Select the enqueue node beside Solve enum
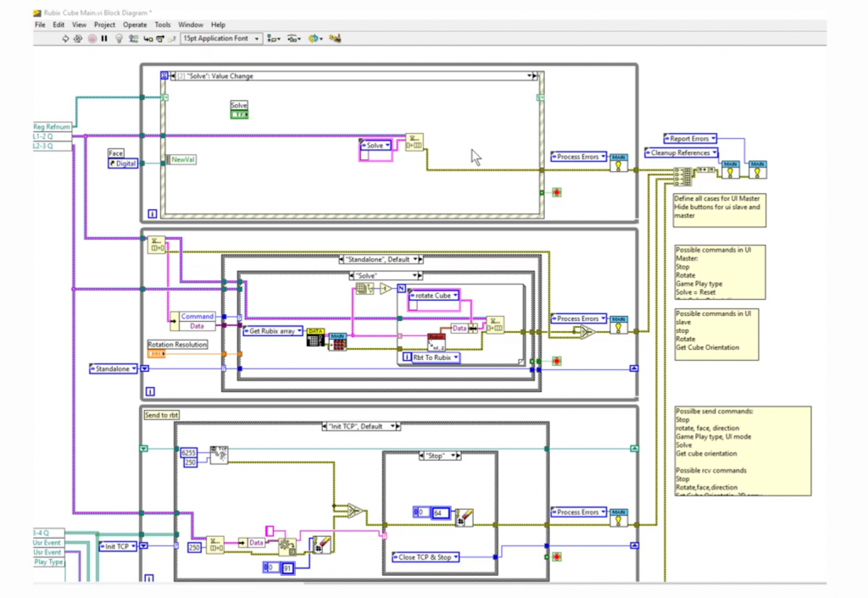The width and height of the screenshot is (868, 598). point(414,142)
